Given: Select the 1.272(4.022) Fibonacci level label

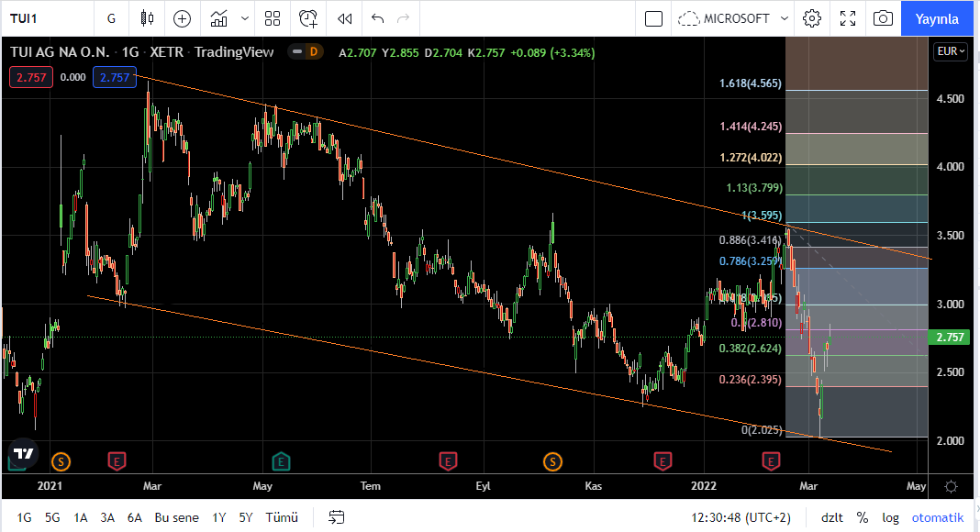Looking at the screenshot, I should click(x=751, y=158).
